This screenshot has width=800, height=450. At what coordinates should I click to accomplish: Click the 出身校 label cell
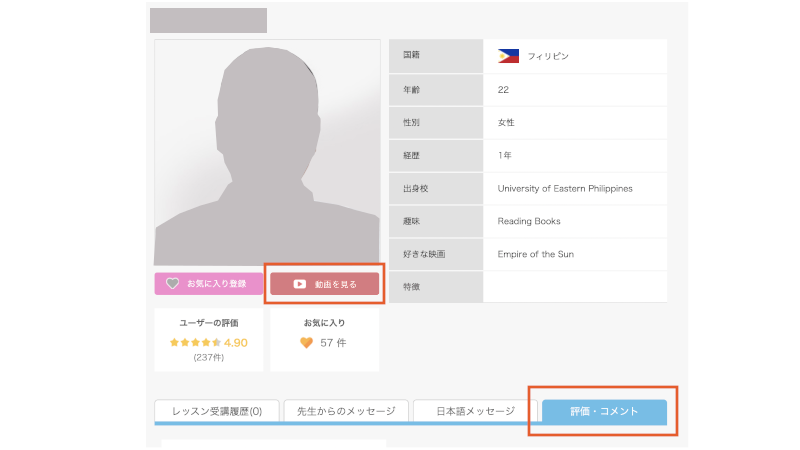(436, 188)
